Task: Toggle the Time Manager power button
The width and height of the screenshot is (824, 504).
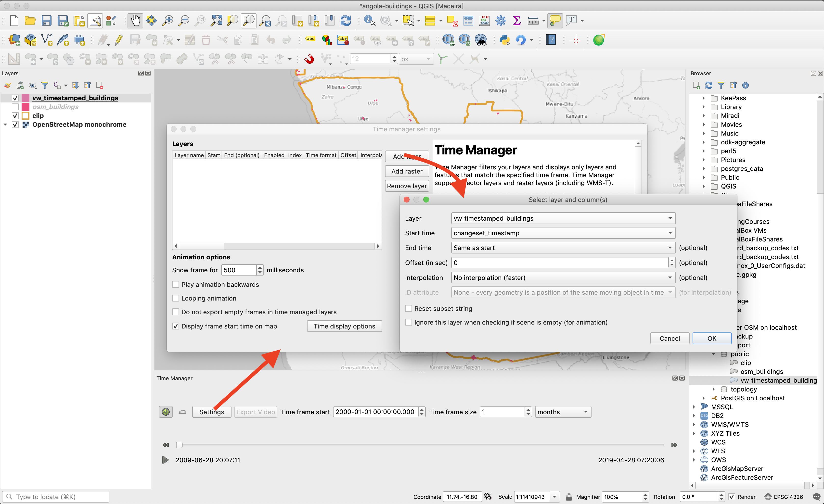Action: click(x=166, y=412)
